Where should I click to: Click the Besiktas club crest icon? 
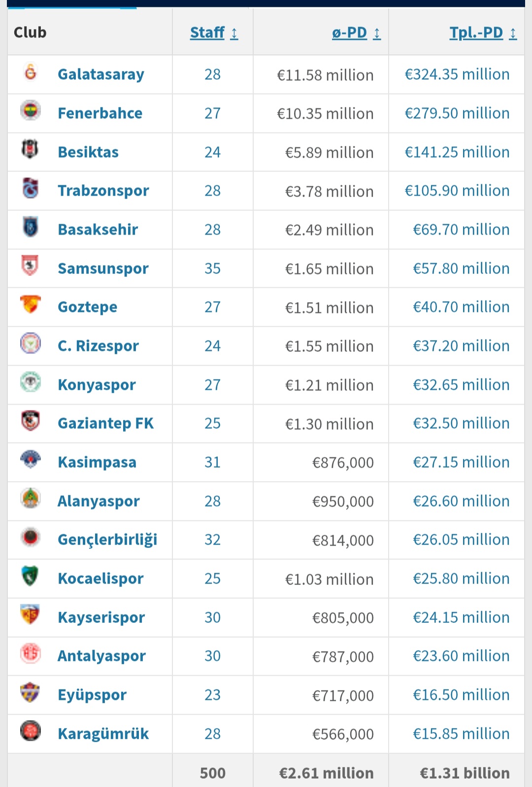(31, 149)
